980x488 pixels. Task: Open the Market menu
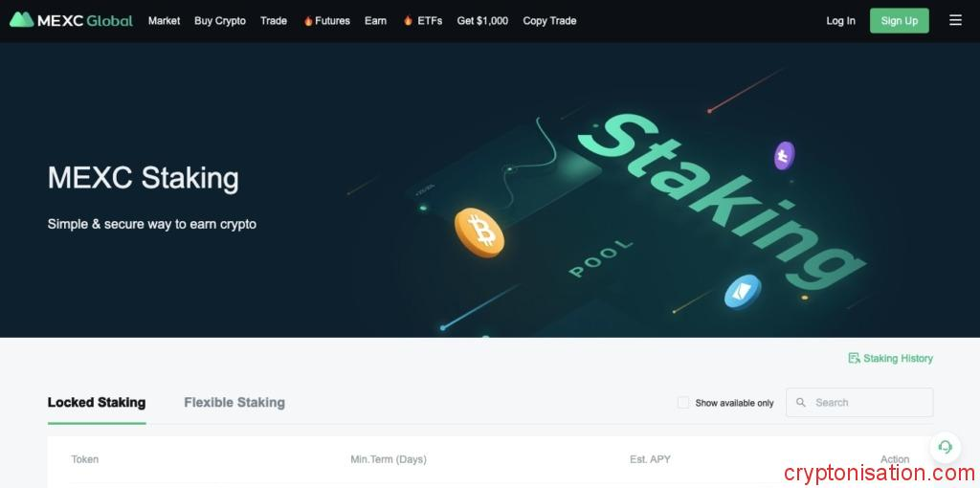coord(164,21)
